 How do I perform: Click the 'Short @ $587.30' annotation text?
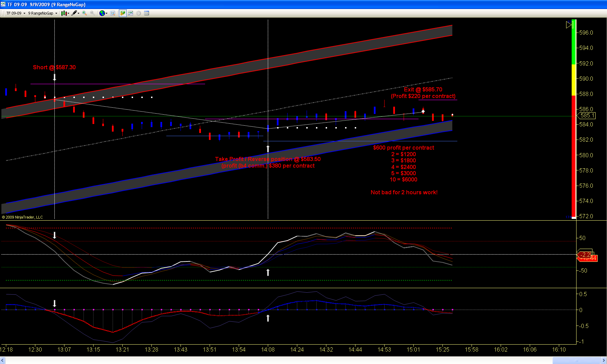click(54, 67)
